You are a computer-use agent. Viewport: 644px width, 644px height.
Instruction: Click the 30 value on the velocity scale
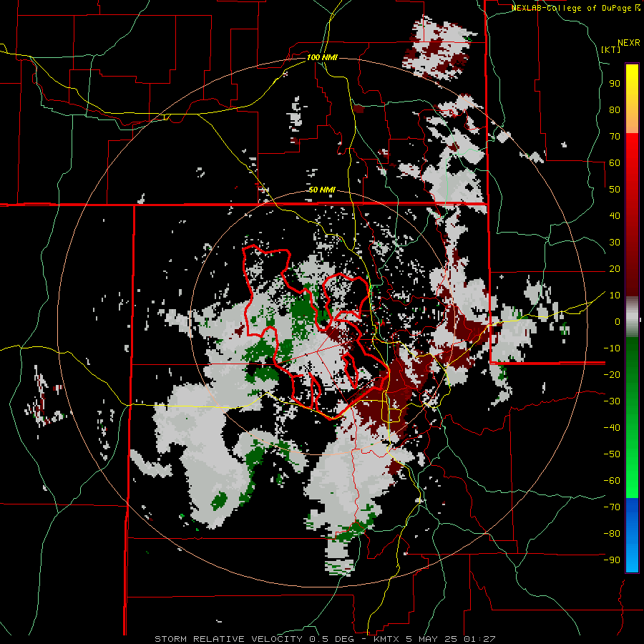click(615, 243)
